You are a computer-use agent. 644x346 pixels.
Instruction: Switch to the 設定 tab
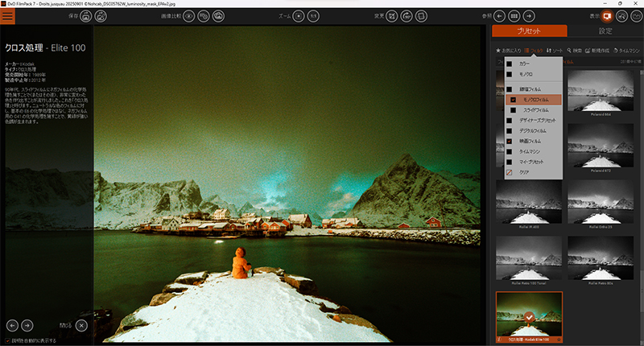(x=605, y=31)
